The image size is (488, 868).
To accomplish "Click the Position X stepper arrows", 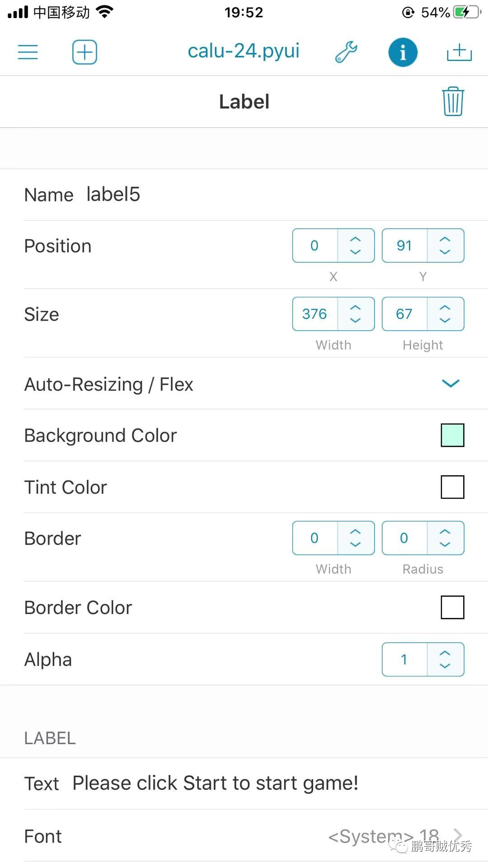I will coord(356,245).
